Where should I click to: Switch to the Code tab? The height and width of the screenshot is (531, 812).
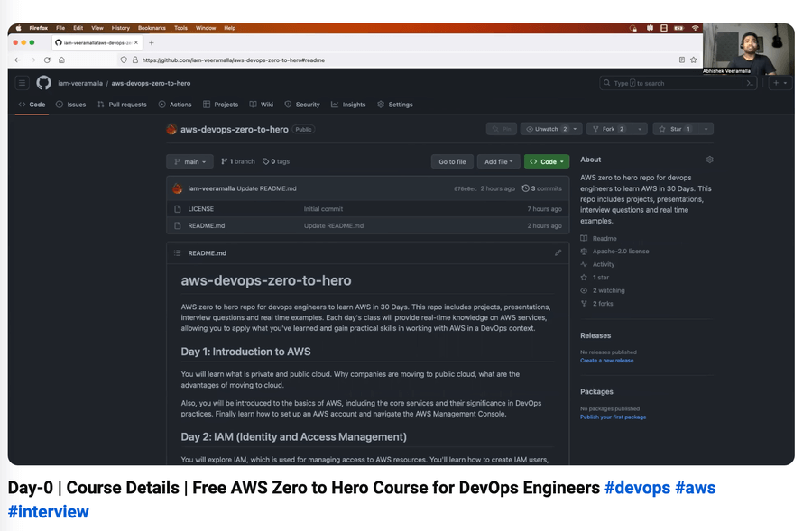click(x=32, y=105)
